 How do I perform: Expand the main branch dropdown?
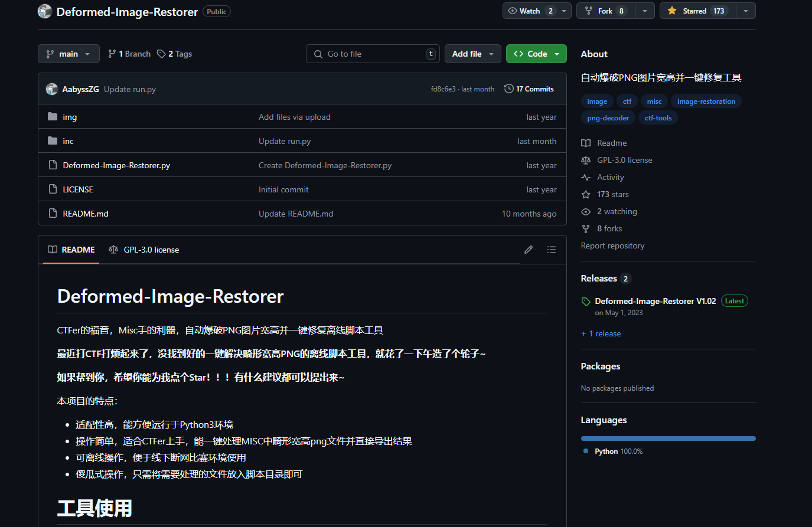click(x=69, y=54)
